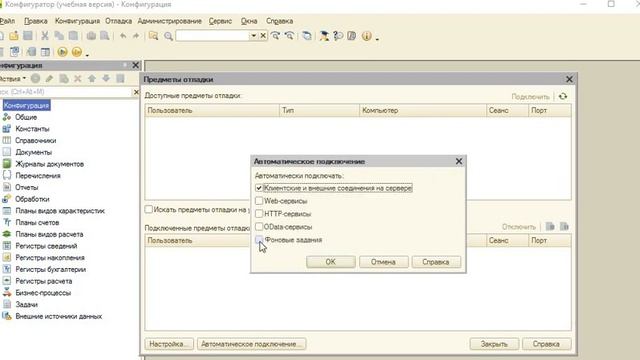Screen dimensions: 640x360
Task: Select Регистры сведений tree item
Action: pos(47,246)
